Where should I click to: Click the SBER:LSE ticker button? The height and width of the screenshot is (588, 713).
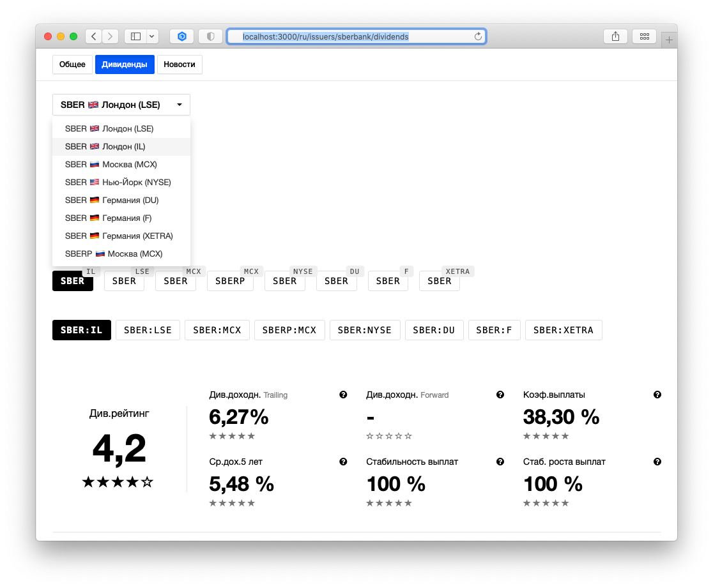(x=148, y=330)
